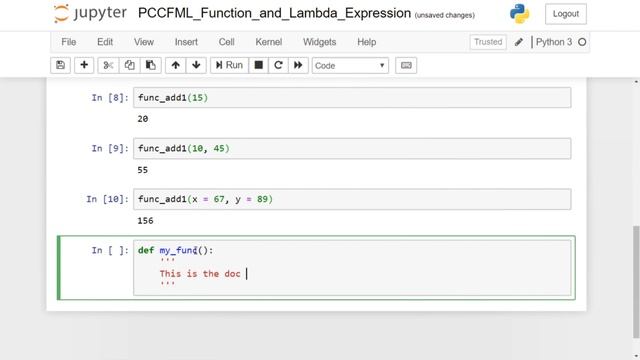This screenshot has height=360, width=640.
Task: Move the selected cell up
Action: (x=176, y=65)
